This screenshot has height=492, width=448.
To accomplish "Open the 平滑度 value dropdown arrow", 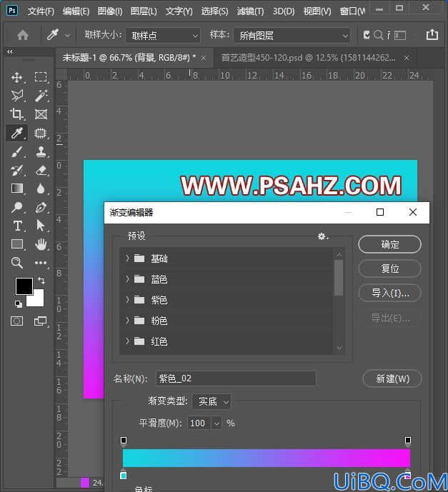I will [216, 423].
